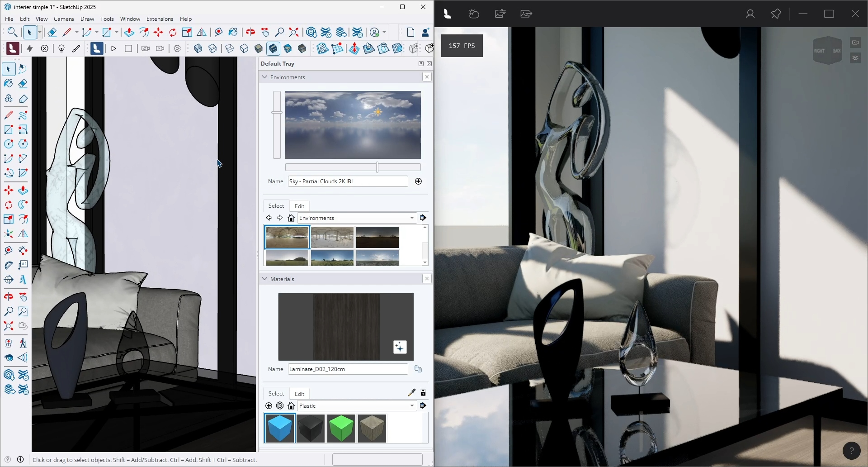The width and height of the screenshot is (868, 467).
Task: Open the help question mark button
Action: pyautogui.click(x=852, y=450)
